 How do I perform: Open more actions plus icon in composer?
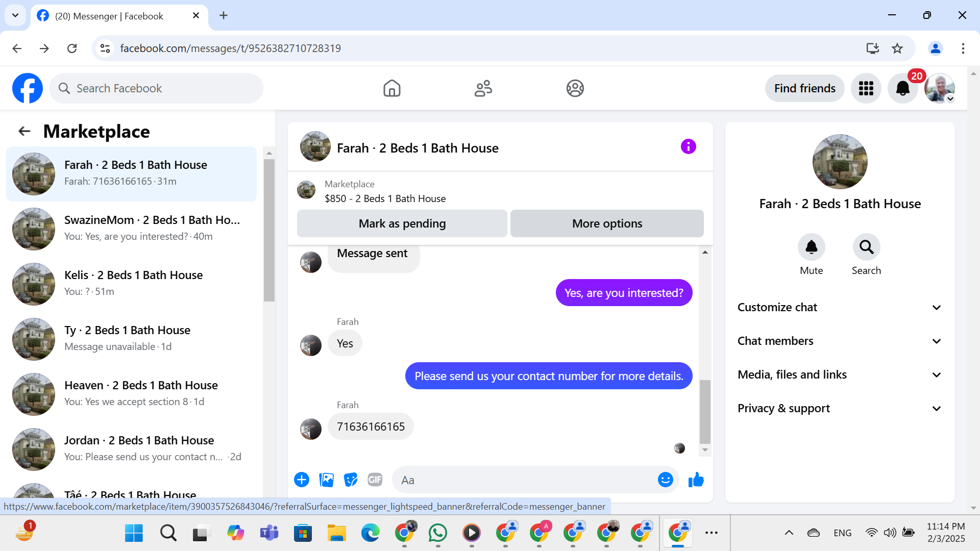[302, 480]
